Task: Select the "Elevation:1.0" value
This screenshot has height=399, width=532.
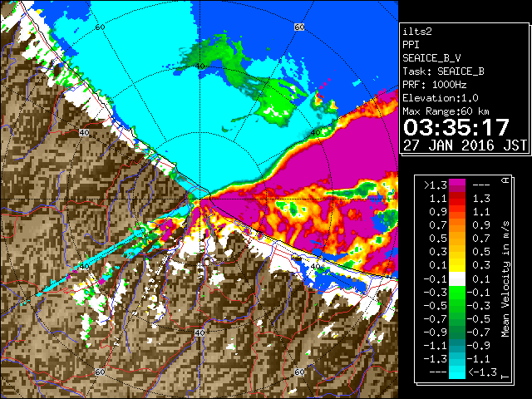Action: pyautogui.click(x=441, y=98)
